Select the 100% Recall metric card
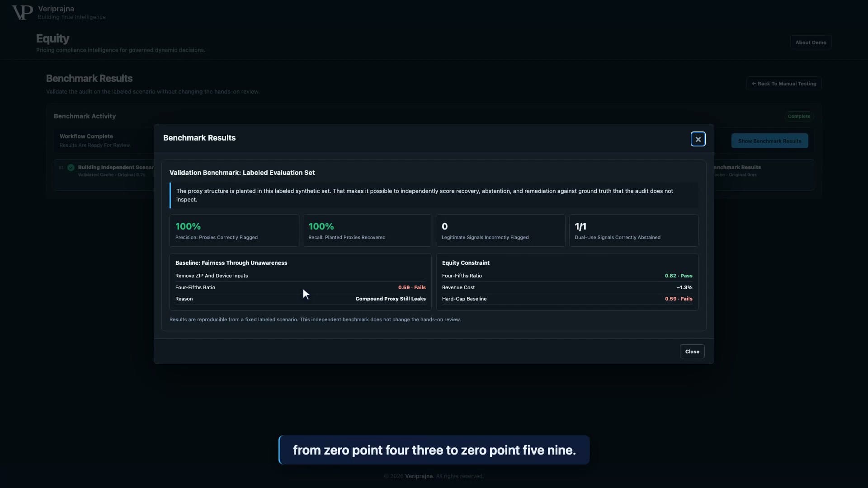The width and height of the screenshot is (868, 488). [367, 230]
